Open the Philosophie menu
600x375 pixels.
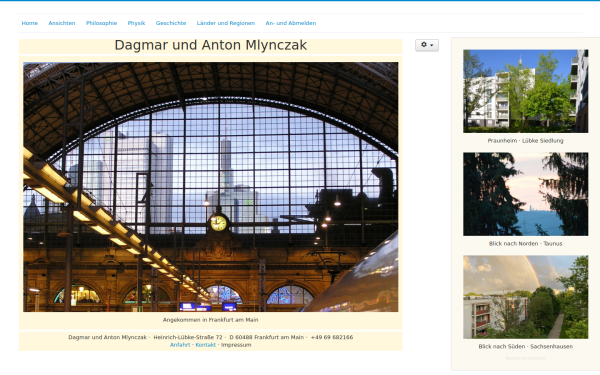pyautogui.click(x=101, y=23)
